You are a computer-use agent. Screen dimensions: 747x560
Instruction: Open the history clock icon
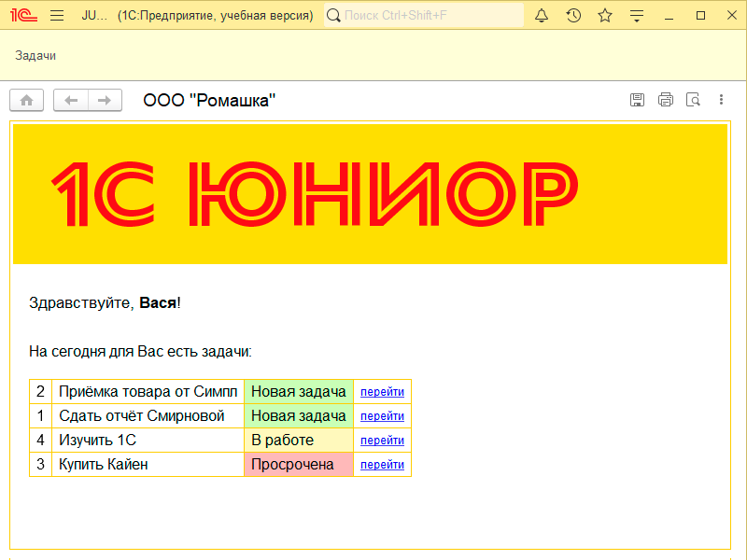point(573,15)
